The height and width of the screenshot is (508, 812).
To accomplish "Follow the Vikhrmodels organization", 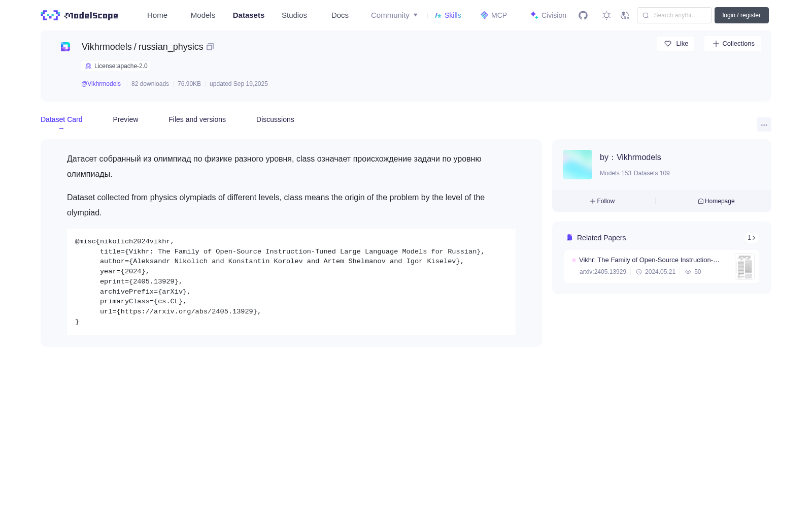I will [x=602, y=201].
